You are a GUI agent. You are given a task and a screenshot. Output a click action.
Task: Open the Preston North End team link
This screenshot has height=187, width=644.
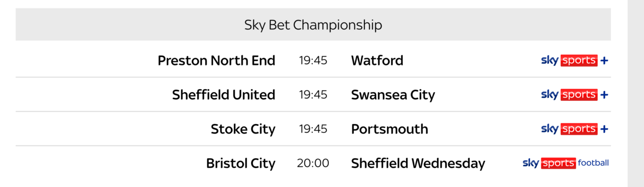pos(216,61)
